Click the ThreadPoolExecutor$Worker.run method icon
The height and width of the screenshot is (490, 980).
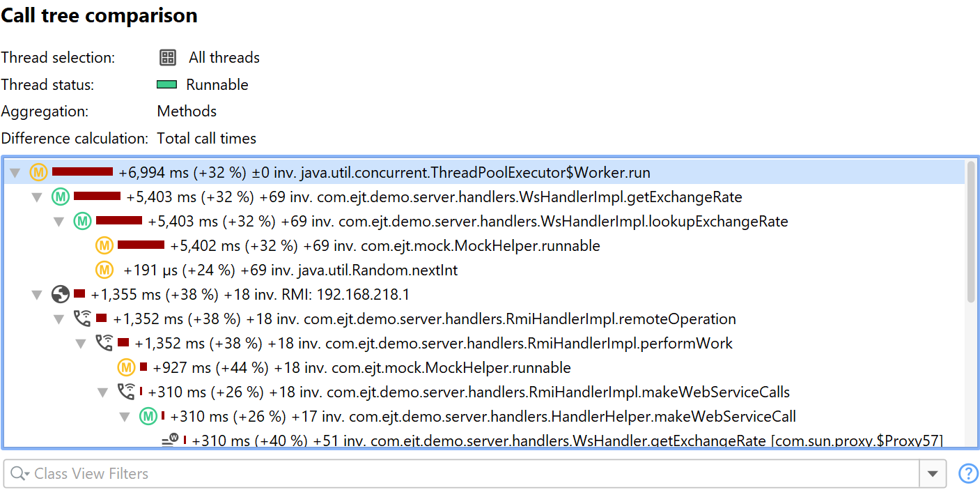click(x=38, y=172)
